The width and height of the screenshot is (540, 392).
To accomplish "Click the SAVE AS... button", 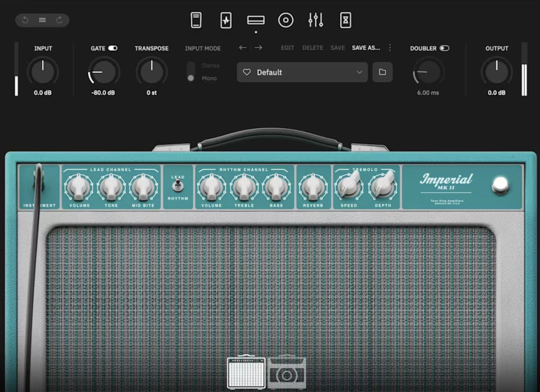I will pos(366,48).
